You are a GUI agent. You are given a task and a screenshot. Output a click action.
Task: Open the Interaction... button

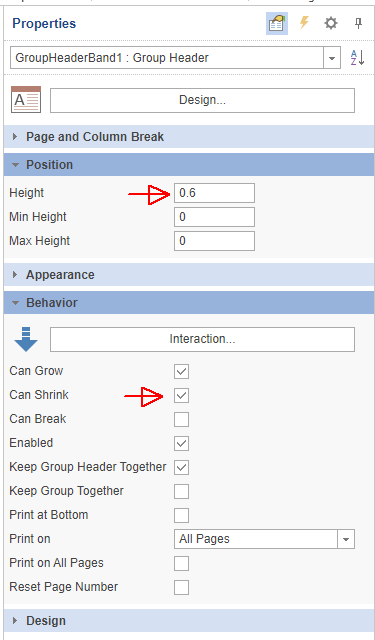click(x=202, y=340)
